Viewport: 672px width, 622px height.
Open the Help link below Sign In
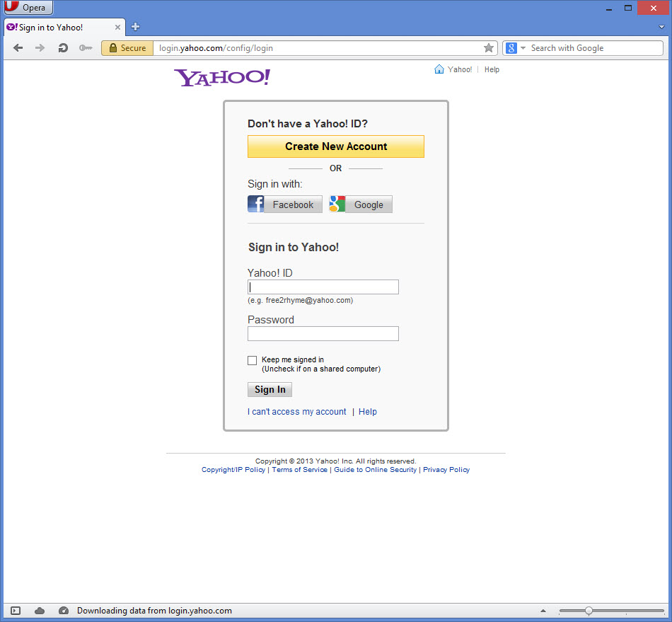tap(368, 412)
